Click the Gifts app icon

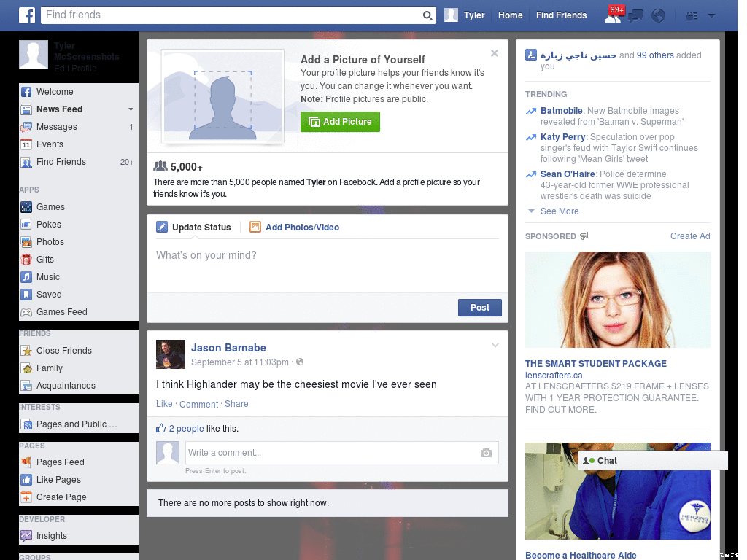pyautogui.click(x=26, y=260)
